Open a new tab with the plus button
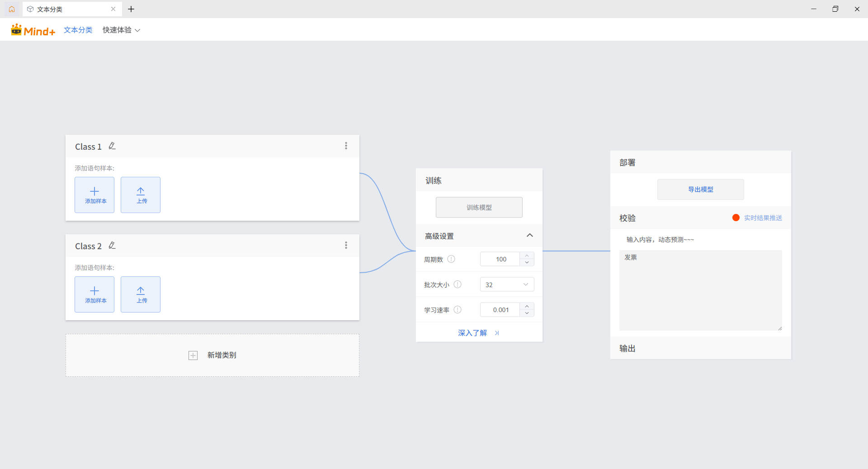This screenshot has width=868, height=469. (x=131, y=9)
